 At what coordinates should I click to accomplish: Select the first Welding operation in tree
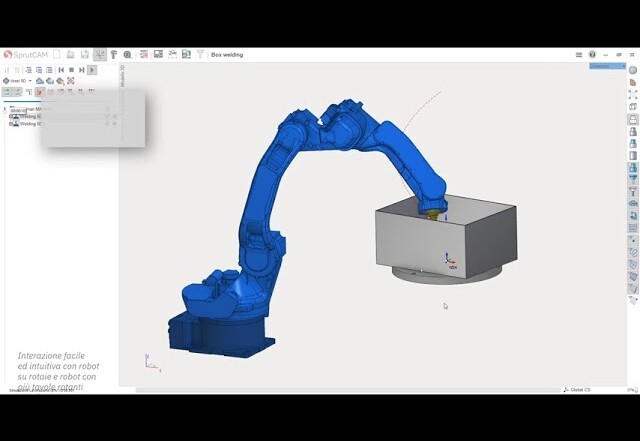tap(28, 116)
